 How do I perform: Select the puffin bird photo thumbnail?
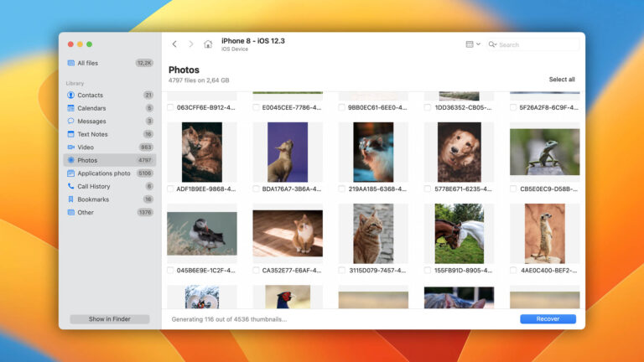pyautogui.click(x=202, y=234)
